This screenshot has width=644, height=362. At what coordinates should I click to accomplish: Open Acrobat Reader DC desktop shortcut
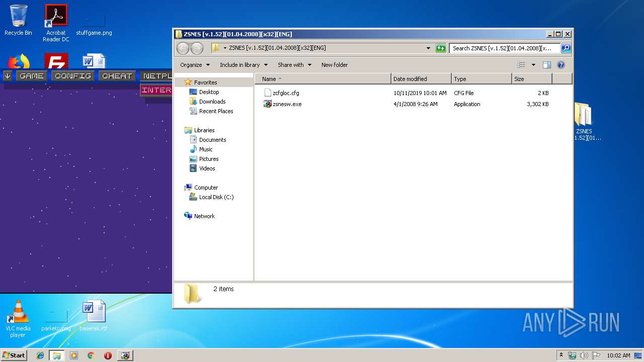56,23
